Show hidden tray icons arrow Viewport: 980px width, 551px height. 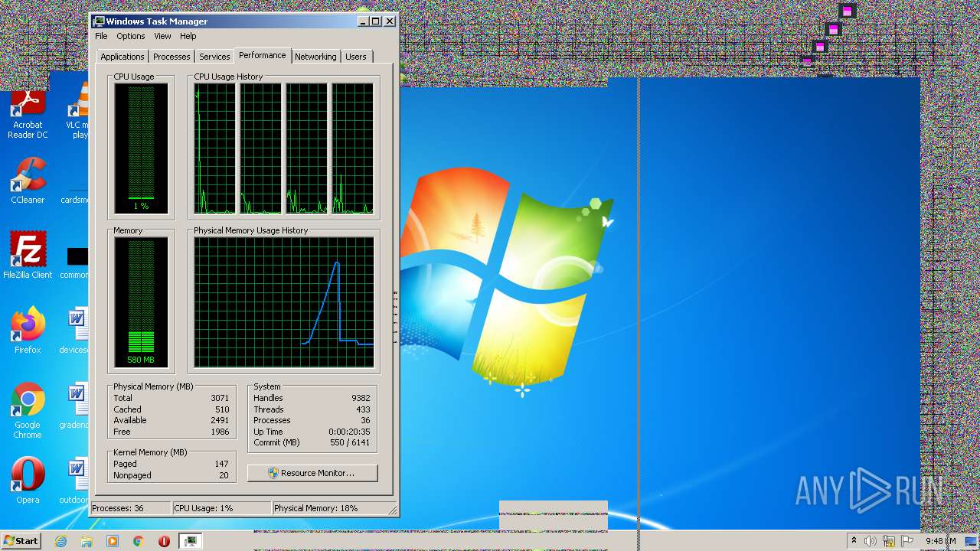854,541
